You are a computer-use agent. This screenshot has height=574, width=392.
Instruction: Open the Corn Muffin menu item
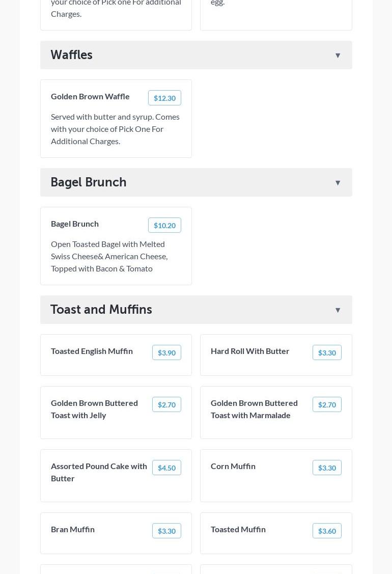pos(233,466)
